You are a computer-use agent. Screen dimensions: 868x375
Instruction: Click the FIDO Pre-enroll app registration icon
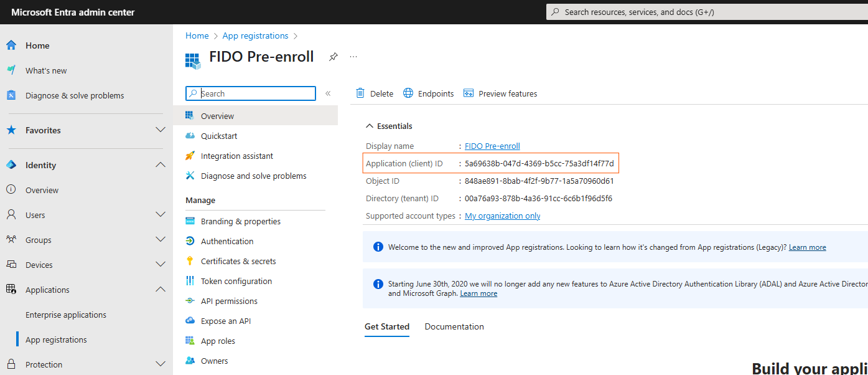194,60
